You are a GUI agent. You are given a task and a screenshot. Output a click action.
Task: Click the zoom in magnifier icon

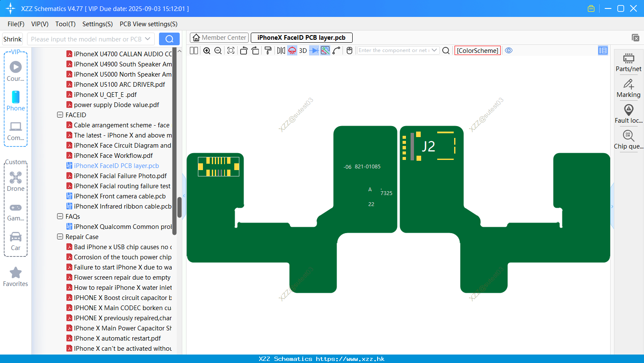click(207, 50)
